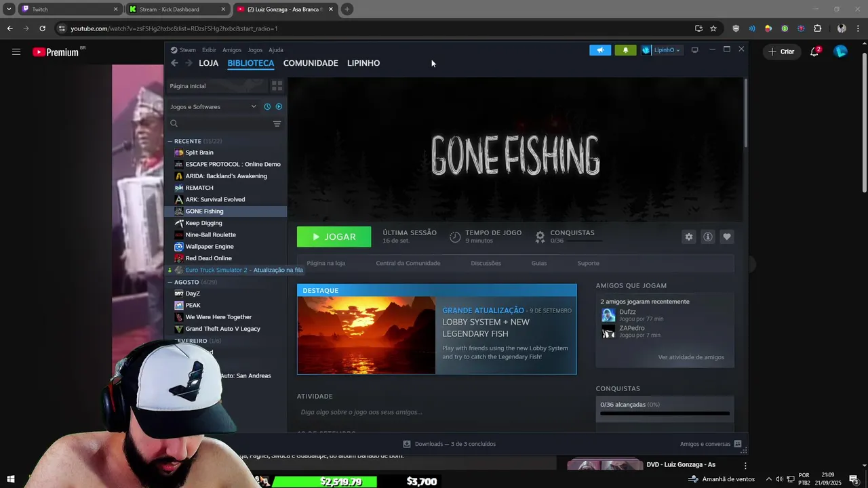Open library advanced filter options icon
This screenshot has height=488, width=868.
pos(277,123)
